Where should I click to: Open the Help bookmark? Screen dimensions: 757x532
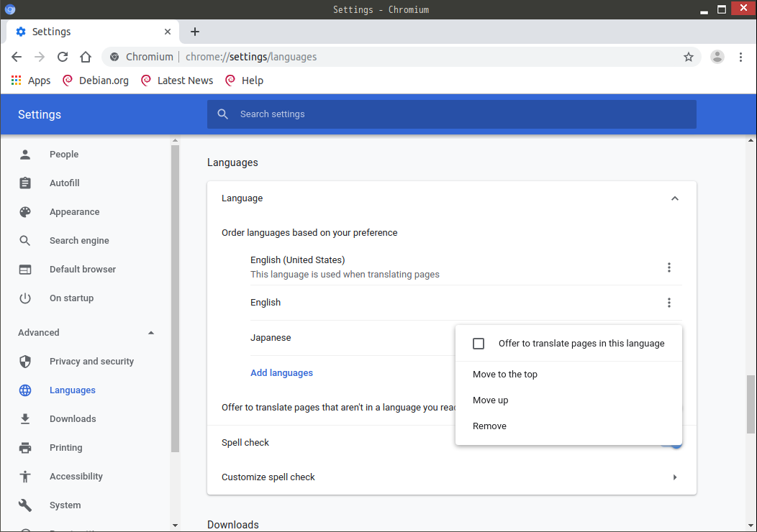(x=244, y=81)
